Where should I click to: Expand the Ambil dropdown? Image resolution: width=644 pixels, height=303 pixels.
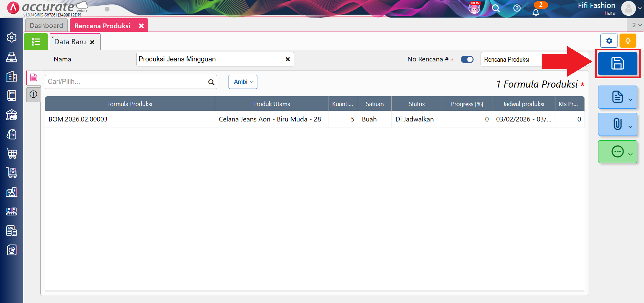coord(243,82)
